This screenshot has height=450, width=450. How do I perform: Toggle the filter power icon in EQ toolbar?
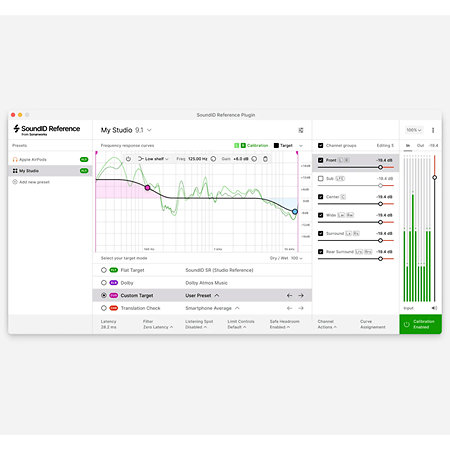click(x=128, y=159)
